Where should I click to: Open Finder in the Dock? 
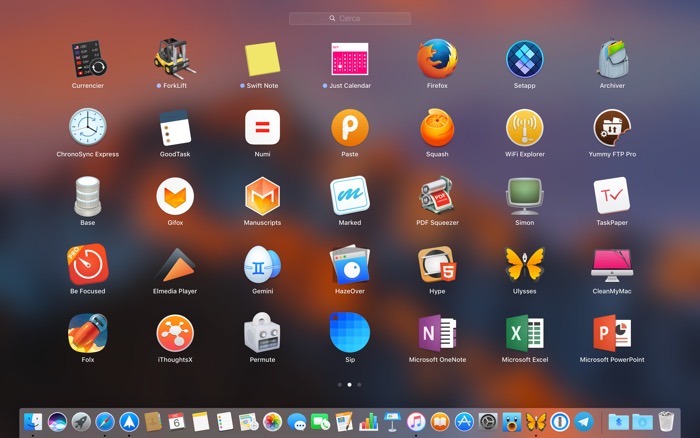pyautogui.click(x=33, y=421)
